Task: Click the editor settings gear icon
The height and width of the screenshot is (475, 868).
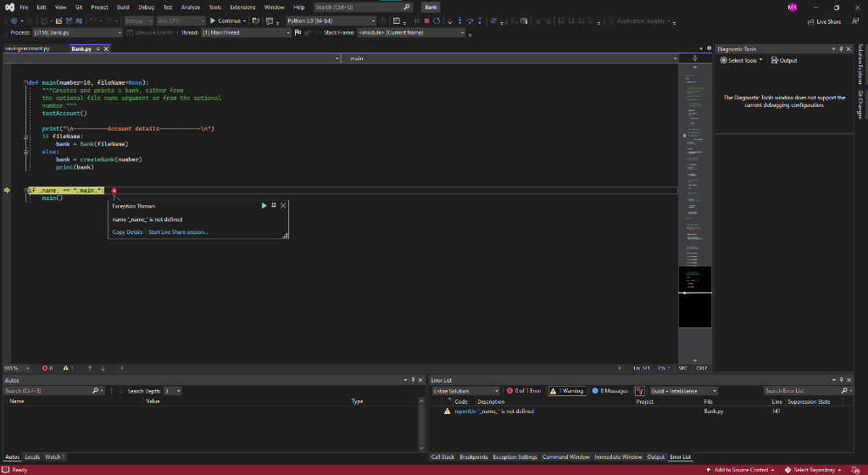Action: [x=709, y=48]
